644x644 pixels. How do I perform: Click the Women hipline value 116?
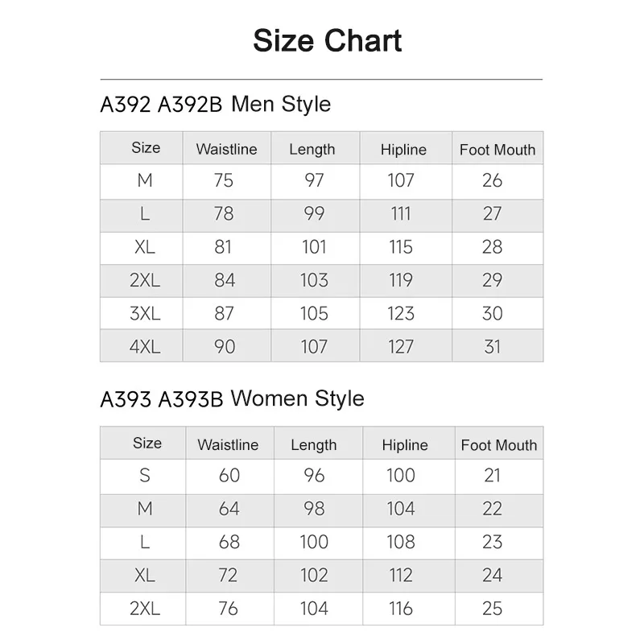pyautogui.click(x=401, y=609)
